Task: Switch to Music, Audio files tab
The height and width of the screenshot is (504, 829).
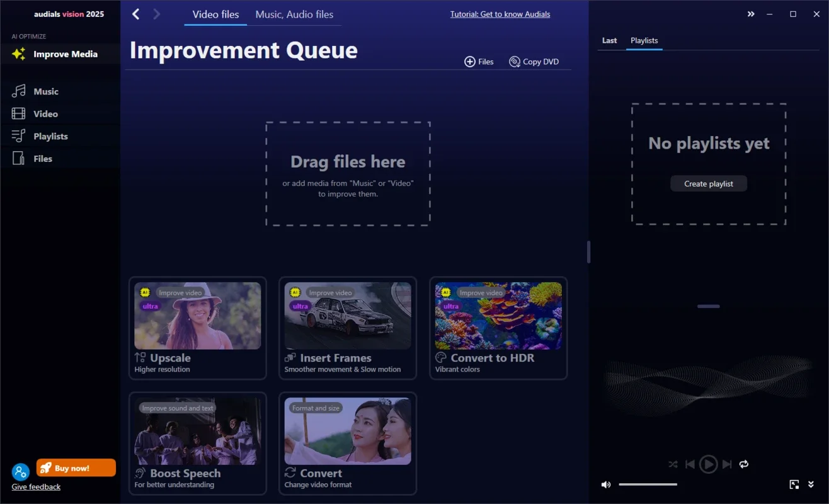Action: pos(294,14)
